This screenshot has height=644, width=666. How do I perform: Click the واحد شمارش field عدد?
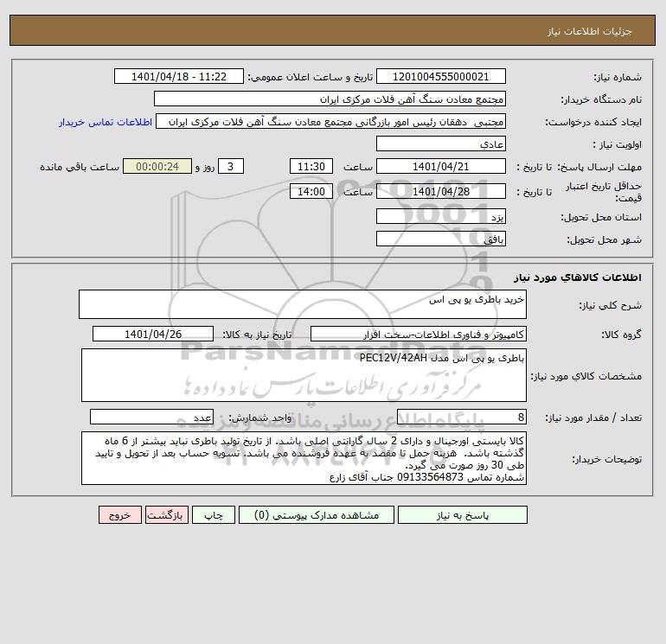[151, 418]
